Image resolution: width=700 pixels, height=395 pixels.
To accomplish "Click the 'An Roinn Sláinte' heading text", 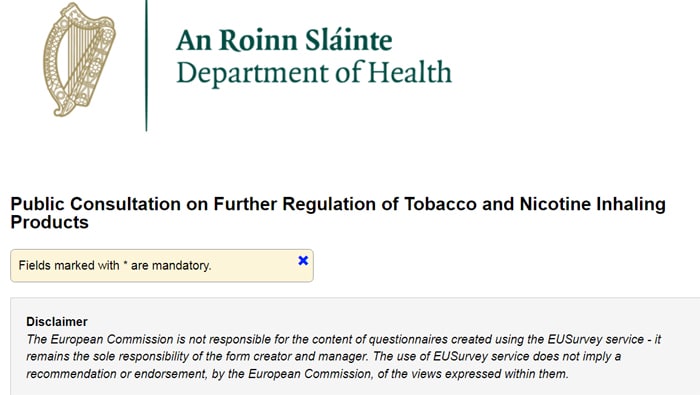I will click(284, 40).
